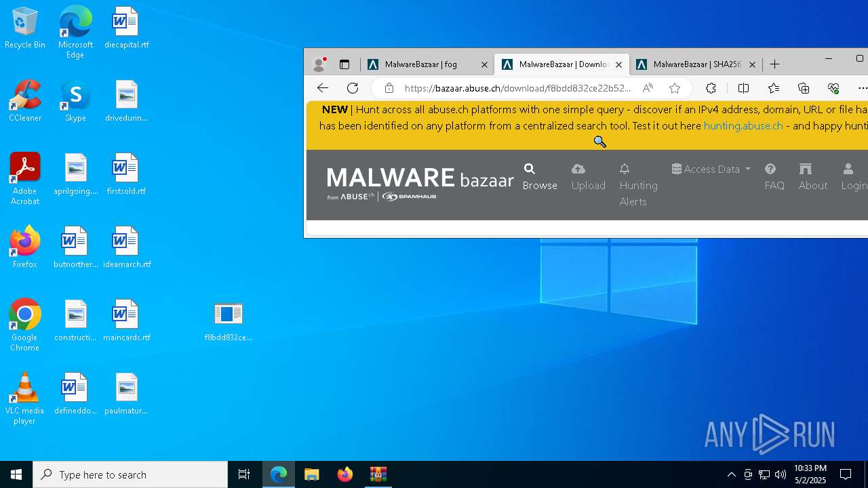The image size is (868, 488).
Task: Click taskbar search box
Action: 130,474
